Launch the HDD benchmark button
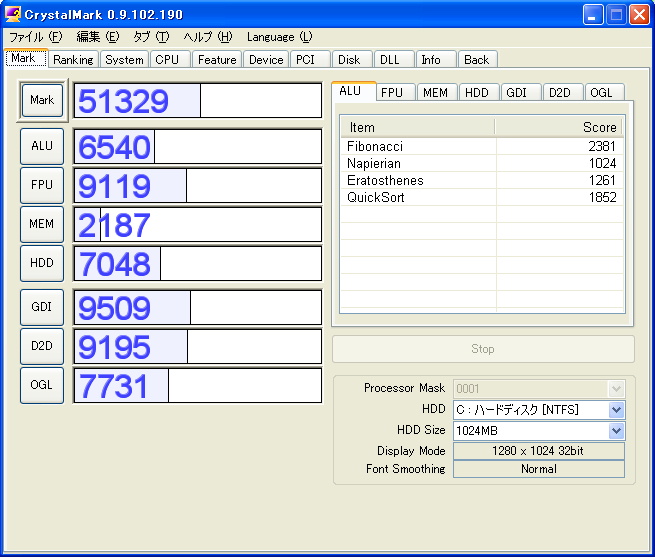The width and height of the screenshot is (655, 557). point(42,263)
